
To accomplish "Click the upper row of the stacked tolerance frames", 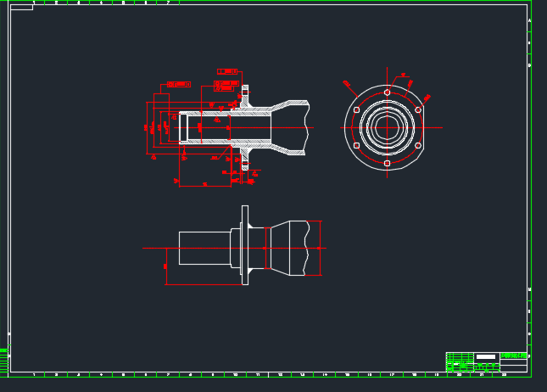I will [226, 83].
